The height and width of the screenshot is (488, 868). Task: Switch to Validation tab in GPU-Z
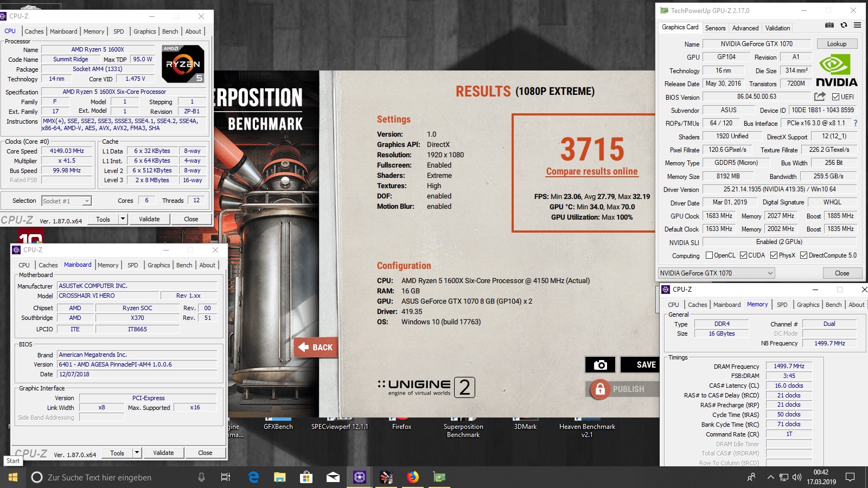(x=777, y=28)
